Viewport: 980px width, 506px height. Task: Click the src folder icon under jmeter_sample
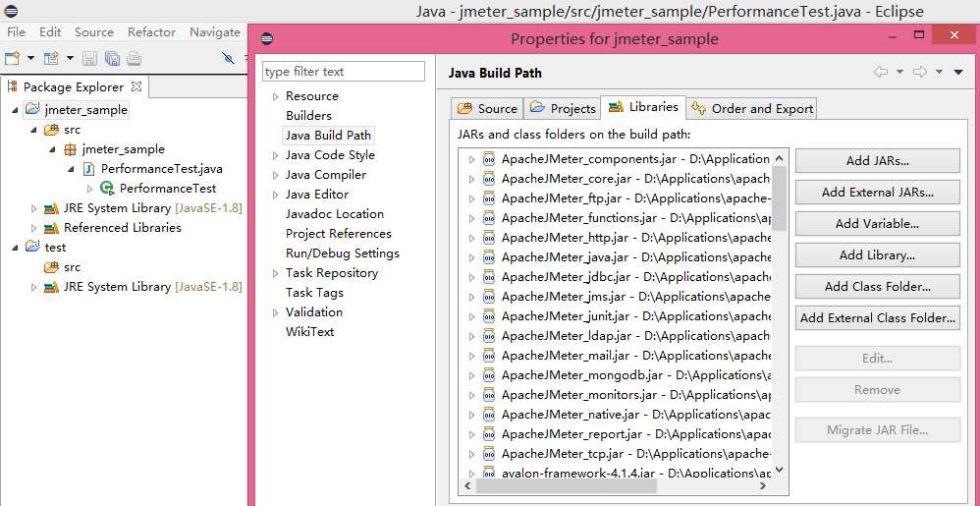[x=51, y=130]
